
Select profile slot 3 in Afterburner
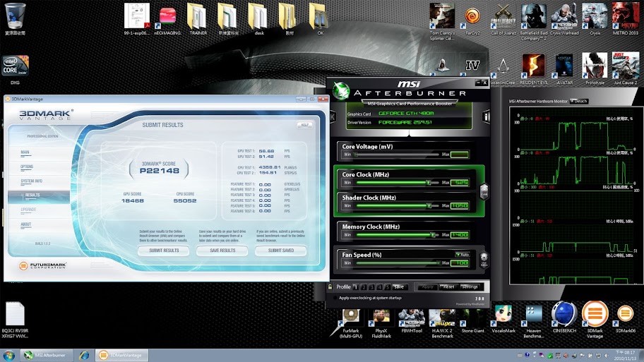click(x=371, y=287)
